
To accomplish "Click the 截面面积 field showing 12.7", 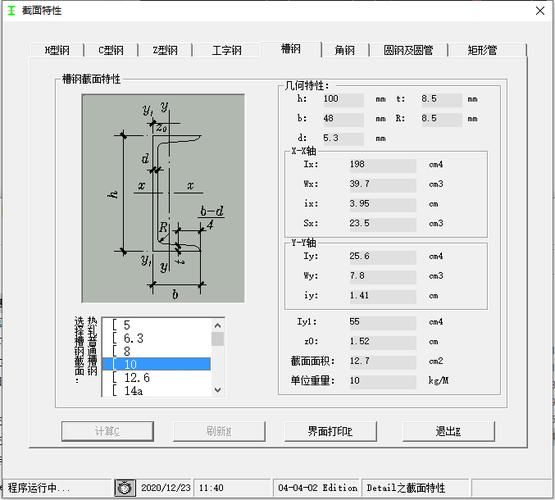I will pyautogui.click(x=382, y=361).
